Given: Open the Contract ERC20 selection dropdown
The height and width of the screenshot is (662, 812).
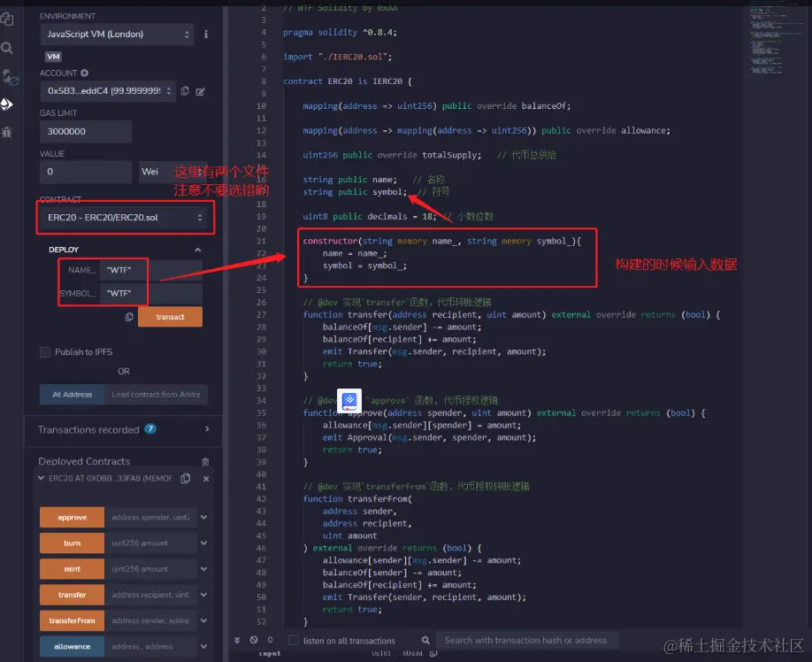Looking at the screenshot, I should (x=125, y=218).
